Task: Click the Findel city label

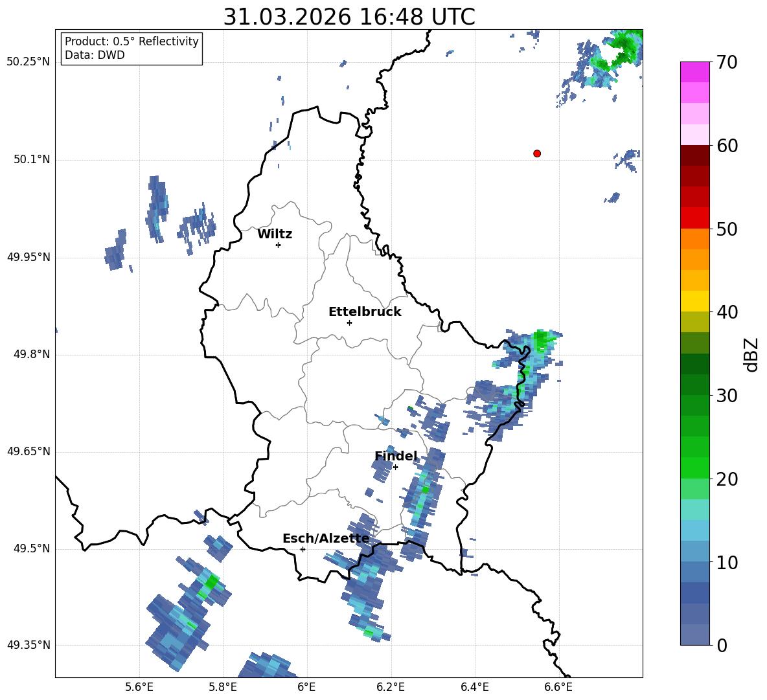Action: 396,456
